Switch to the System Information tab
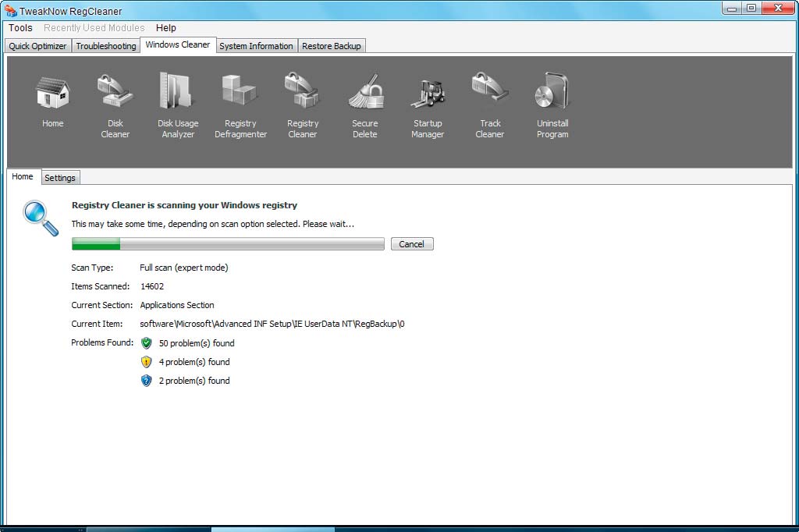799x532 pixels. coord(256,46)
